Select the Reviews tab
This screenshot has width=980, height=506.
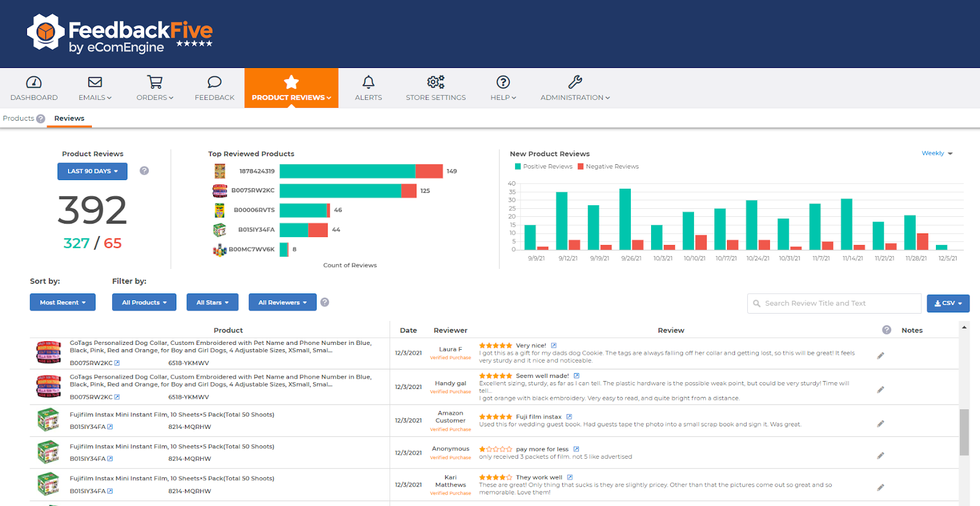[x=69, y=118]
